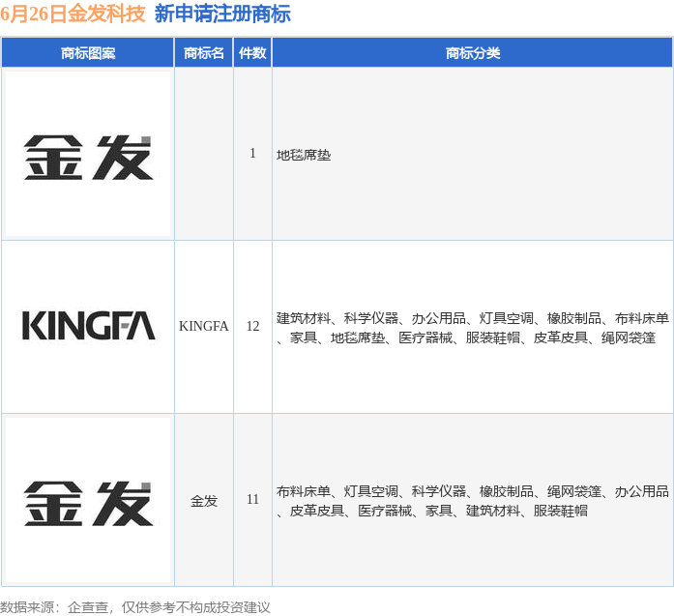This screenshot has height=616, width=674.
Task: Select the lone 地毯席垫 category in the first row
Action: 304,155
